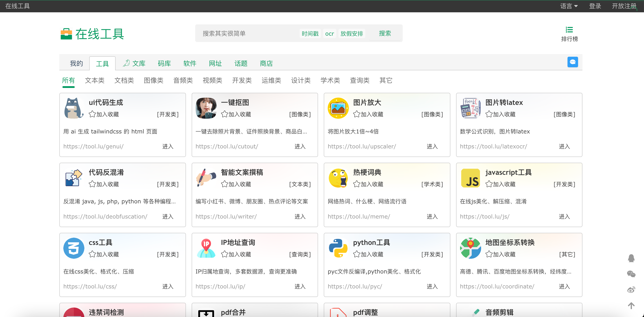Star 智能文案撰稿 with 加入收藏

point(236,184)
